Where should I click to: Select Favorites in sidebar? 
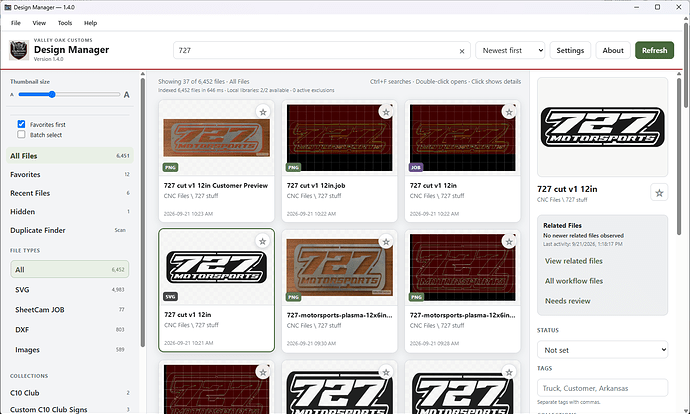point(70,174)
